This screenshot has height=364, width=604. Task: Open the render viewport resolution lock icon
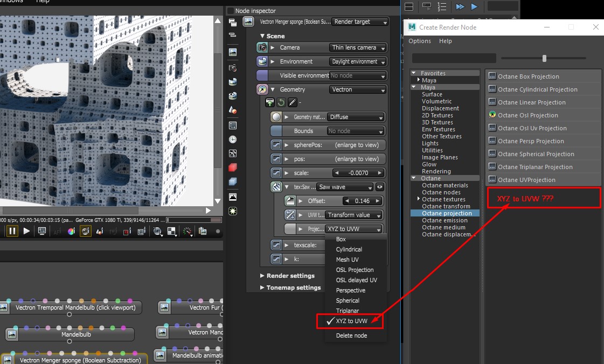42,231
